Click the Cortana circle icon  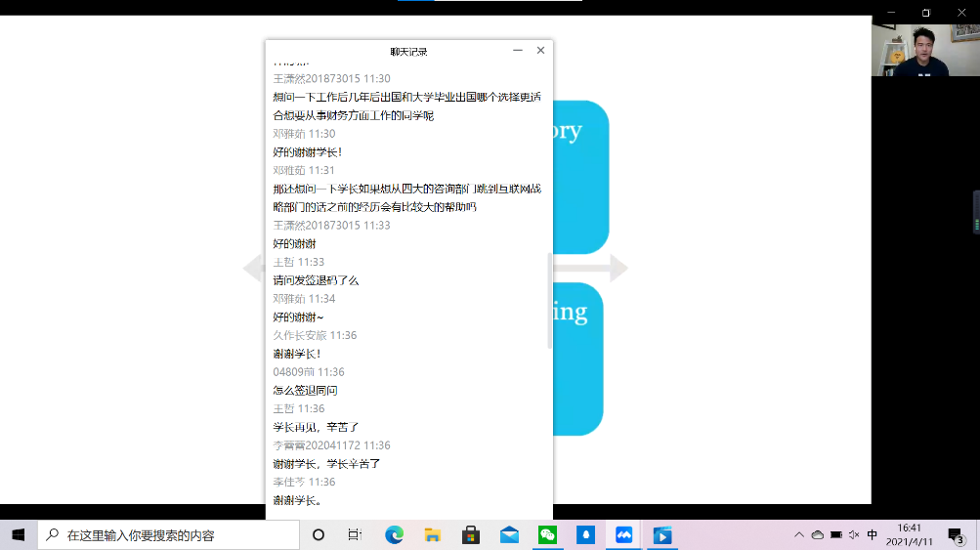(x=319, y=535)
